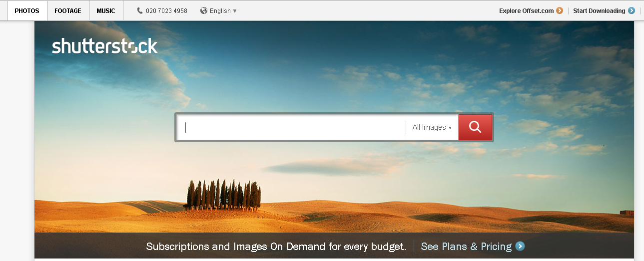Click the magnifying glass search button
644x261 pixels.
(x=475, y=127)
